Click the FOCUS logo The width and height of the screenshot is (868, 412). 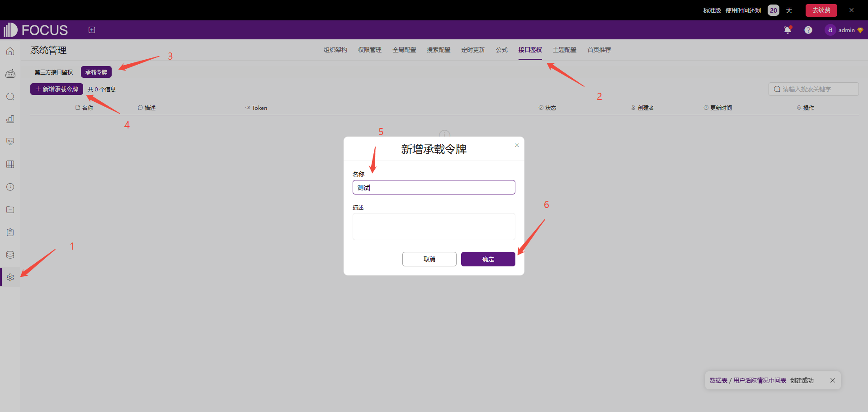coord(36,30)
